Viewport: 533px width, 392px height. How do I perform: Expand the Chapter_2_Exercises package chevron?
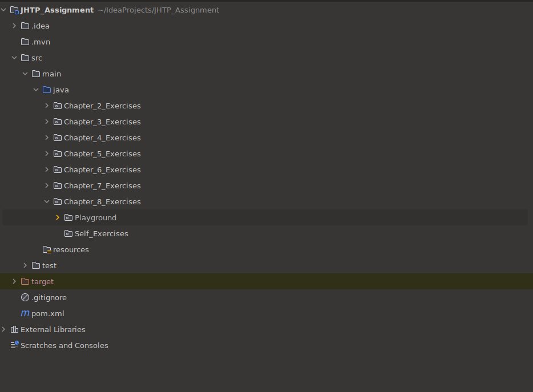click(47, 106)
